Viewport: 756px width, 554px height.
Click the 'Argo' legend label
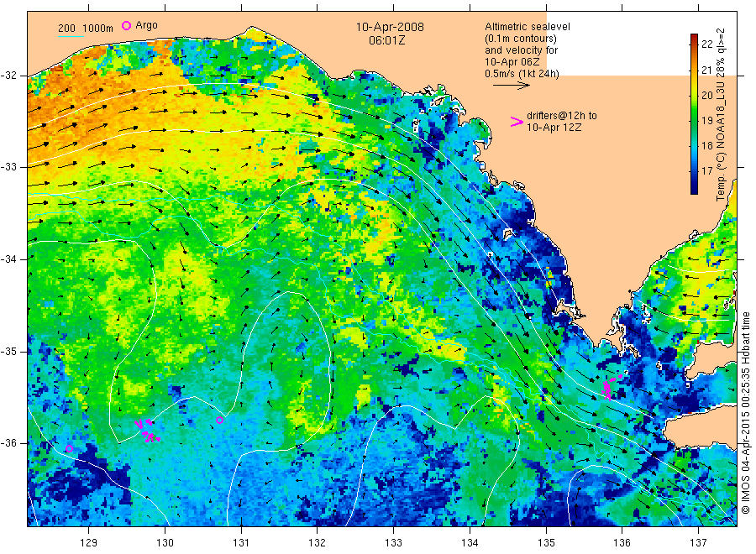tap(146, 25)
